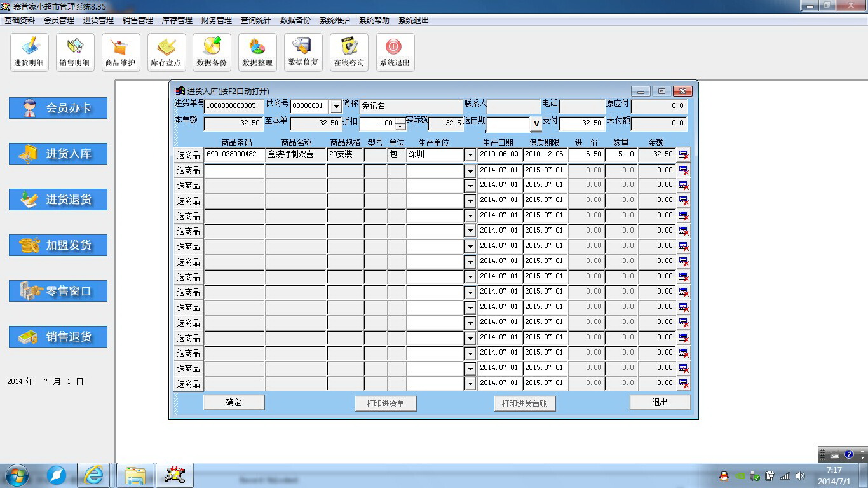Run 数据整理 from the toolbar
This screenshot has height=488, width=868.
click(258, 52)
